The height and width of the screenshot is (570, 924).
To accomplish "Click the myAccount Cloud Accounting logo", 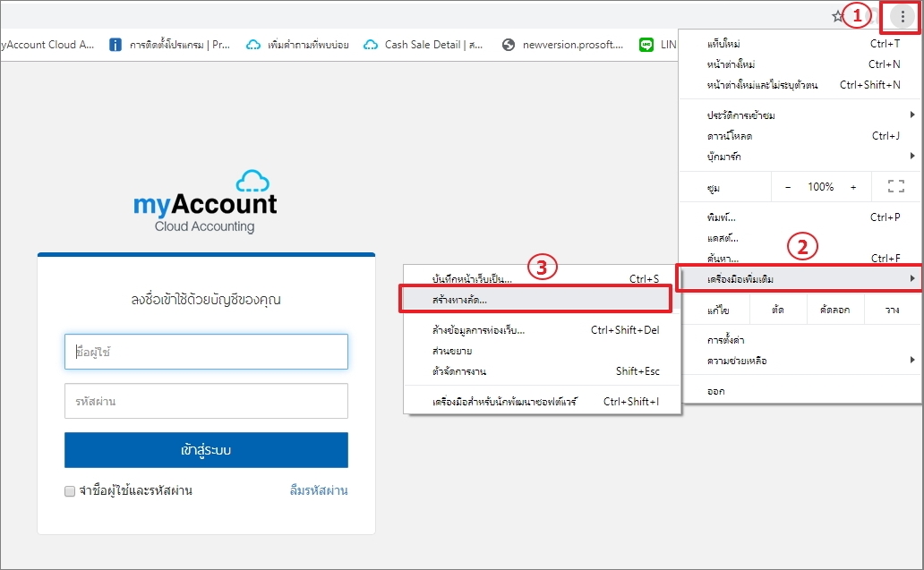I will pos(204,202).
